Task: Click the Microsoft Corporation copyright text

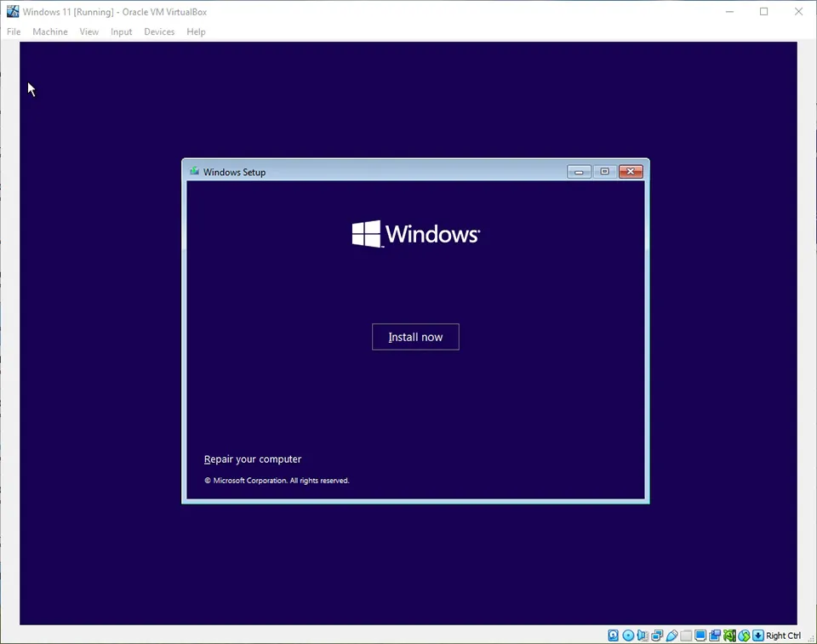Action: point(277,481)
